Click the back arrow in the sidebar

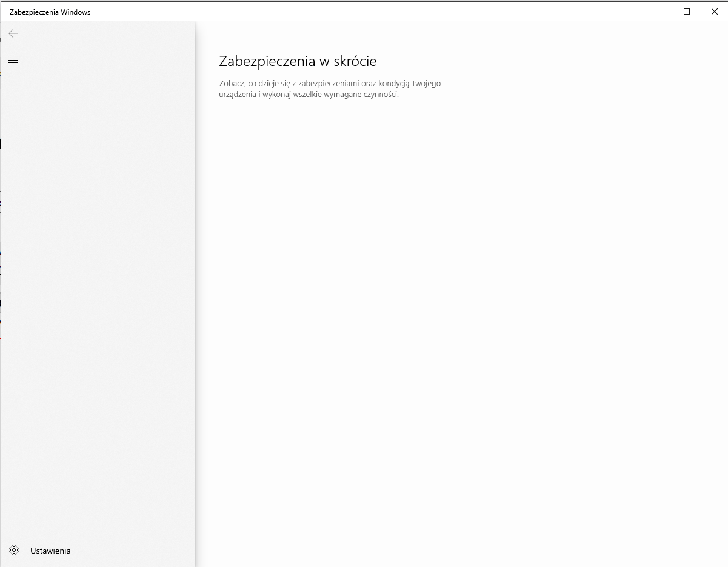point(13,33)
